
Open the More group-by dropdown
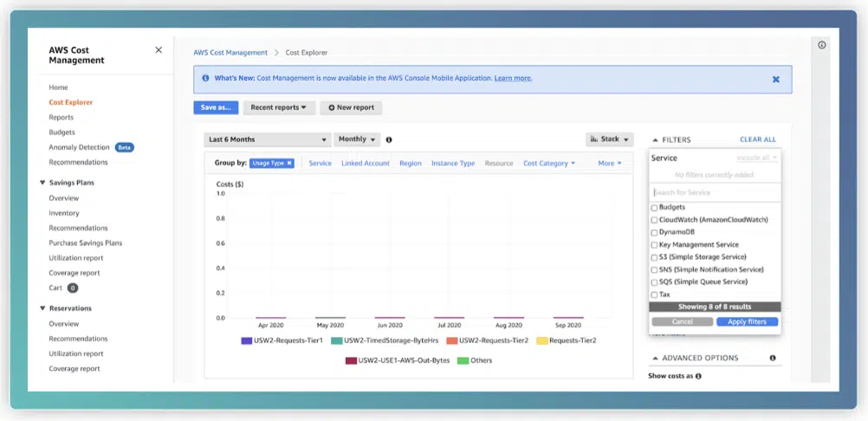(x=610, y=163)
